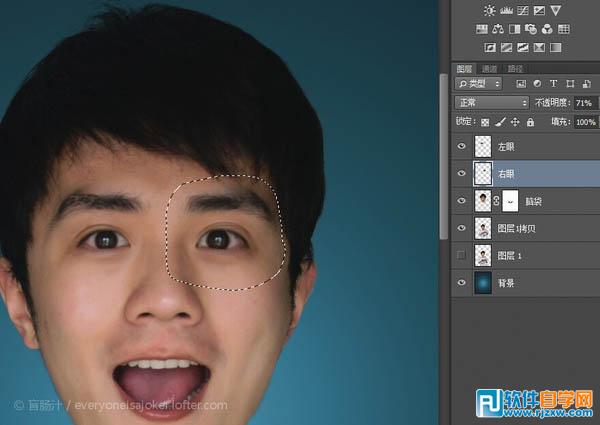The height and width of the screenshot is (425, 600).
Task: Add a Photo Filter adjustment
Action: pyautogui.click(x=531, y=29)
